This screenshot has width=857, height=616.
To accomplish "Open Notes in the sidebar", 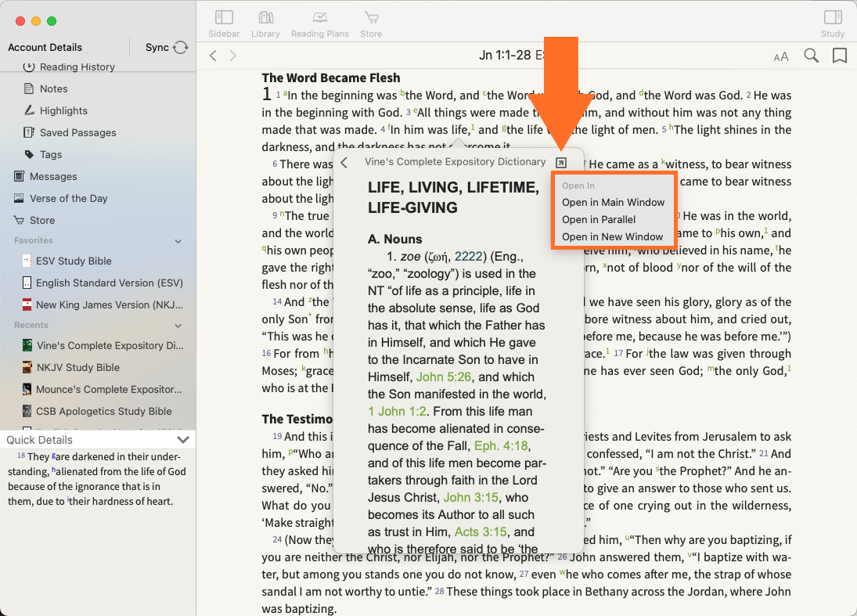I will (x=53, y=88).
